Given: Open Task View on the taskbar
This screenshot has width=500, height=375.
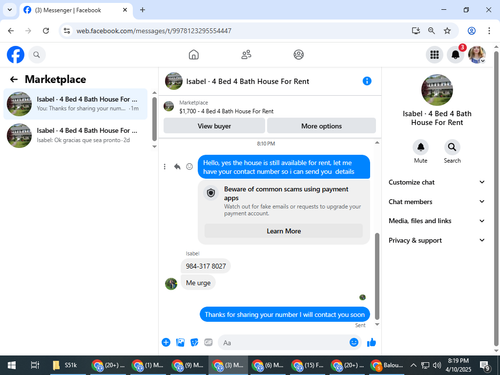Looking at the screenshot, I should click(x=35, y=365).
